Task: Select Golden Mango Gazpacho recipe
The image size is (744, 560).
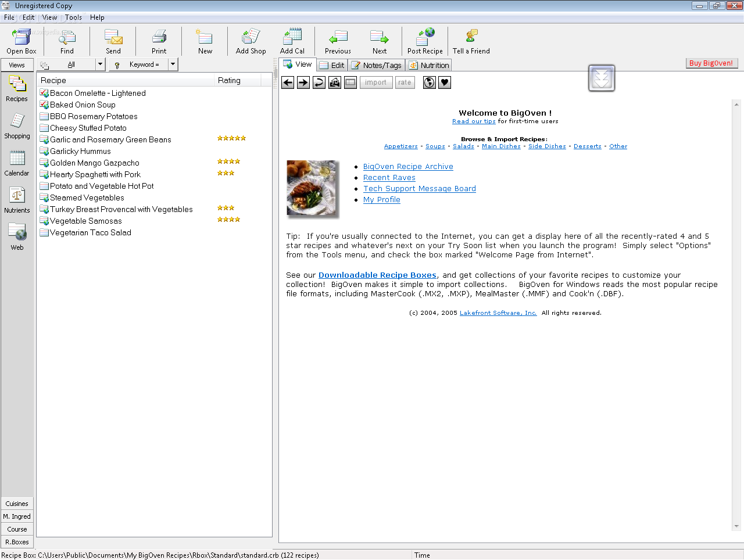Action: click(95, 163)
